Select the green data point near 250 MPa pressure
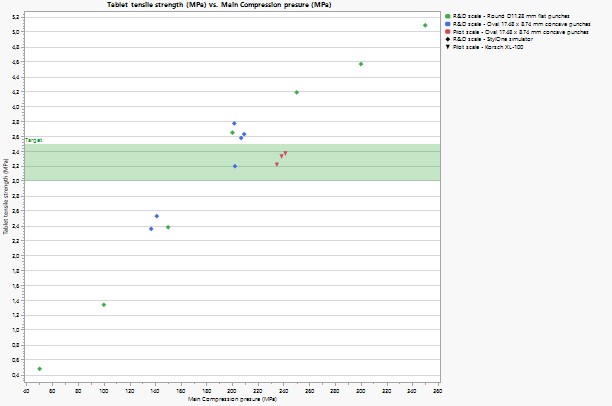 coord(297,92)
